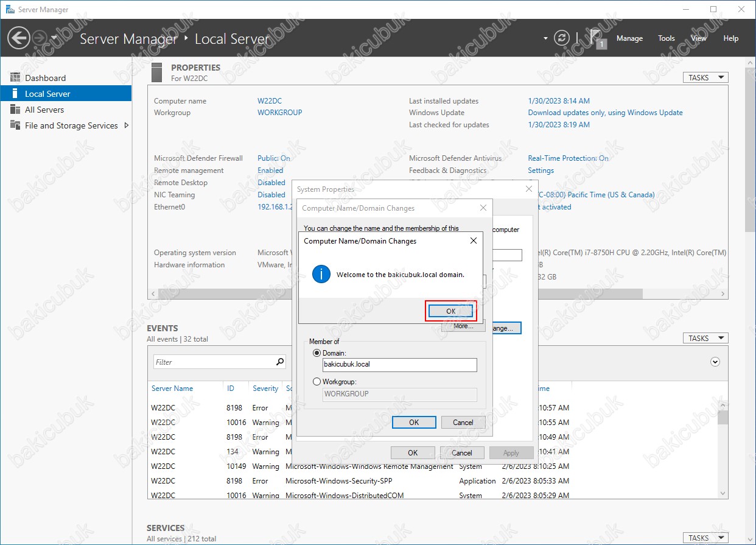
Task: Select the Microsoft-Windows-DistributedCOM event row
Action: point(432,495)
